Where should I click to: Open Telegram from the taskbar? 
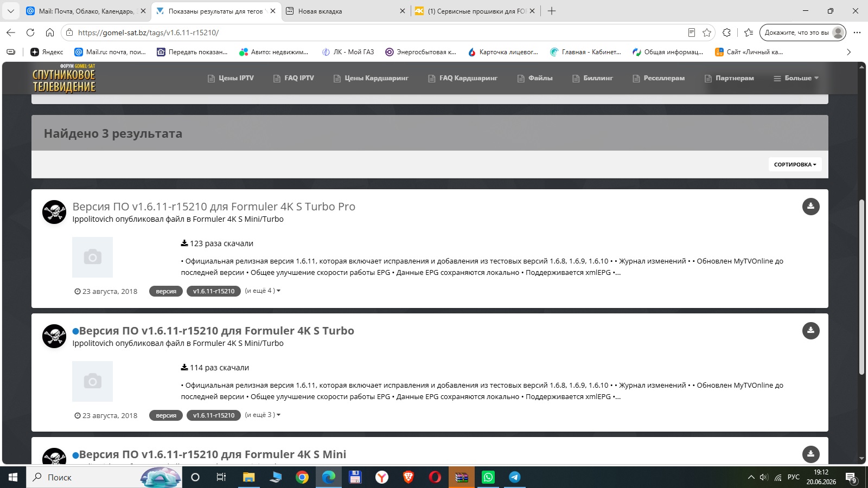(x=515, y=477)
